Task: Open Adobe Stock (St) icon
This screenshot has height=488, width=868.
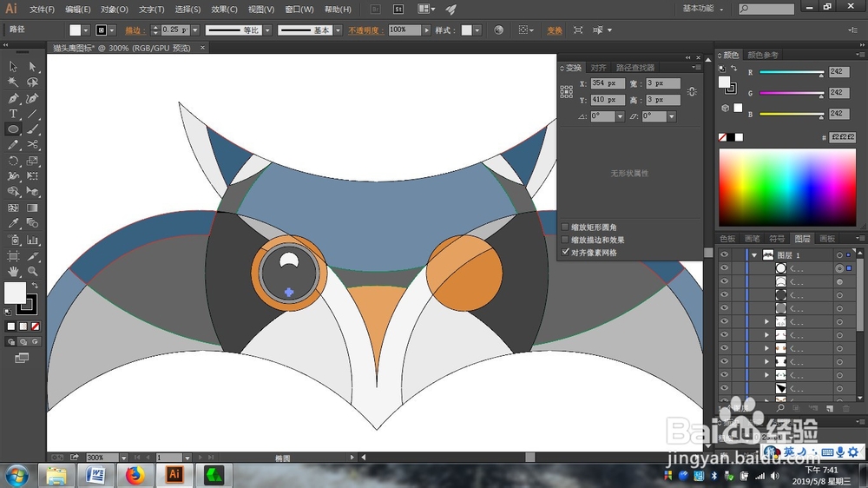Action: click(398, 9)
